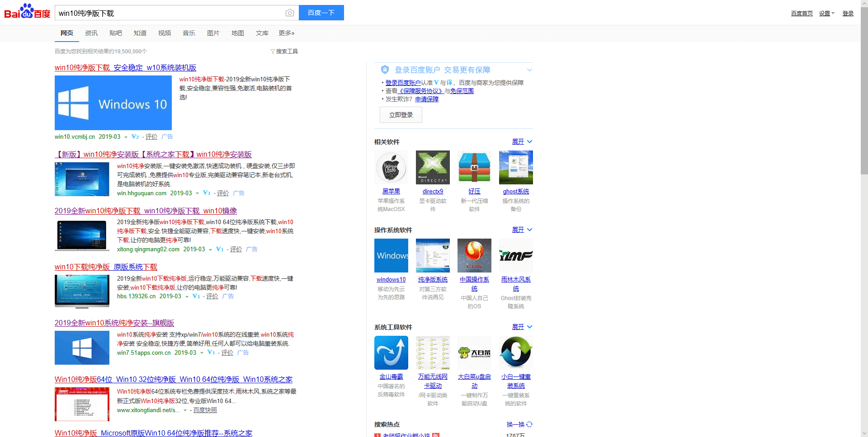
Task: Click the refresh icon next to 换一换
Action: [529, 424]
